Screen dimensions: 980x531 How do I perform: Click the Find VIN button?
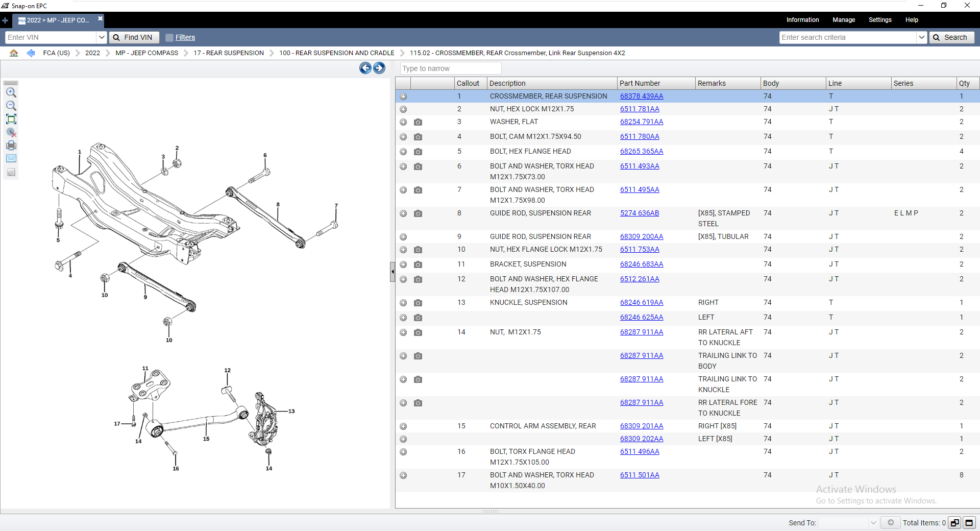[134, 37]
